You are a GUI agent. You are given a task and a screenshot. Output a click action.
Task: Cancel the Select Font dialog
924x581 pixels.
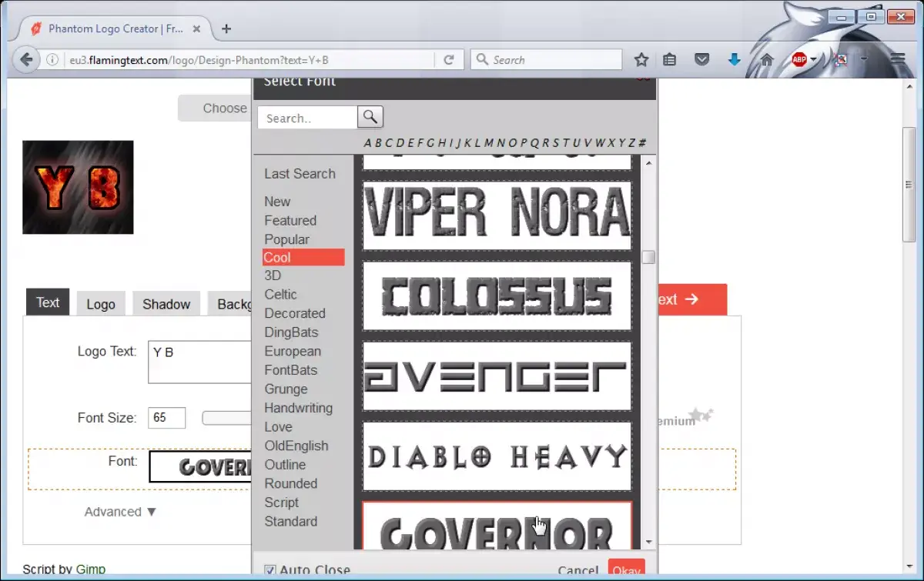(577, 570)
